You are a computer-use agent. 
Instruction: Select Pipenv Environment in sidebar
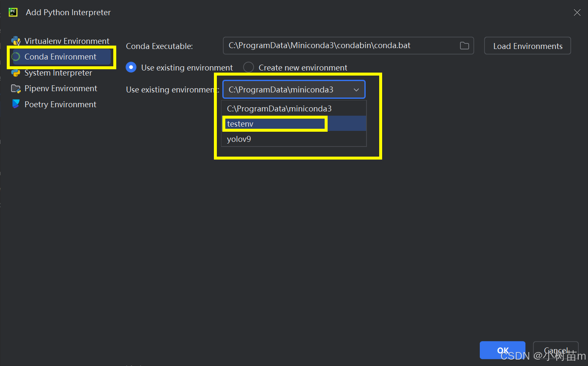(x=60, y=89)
